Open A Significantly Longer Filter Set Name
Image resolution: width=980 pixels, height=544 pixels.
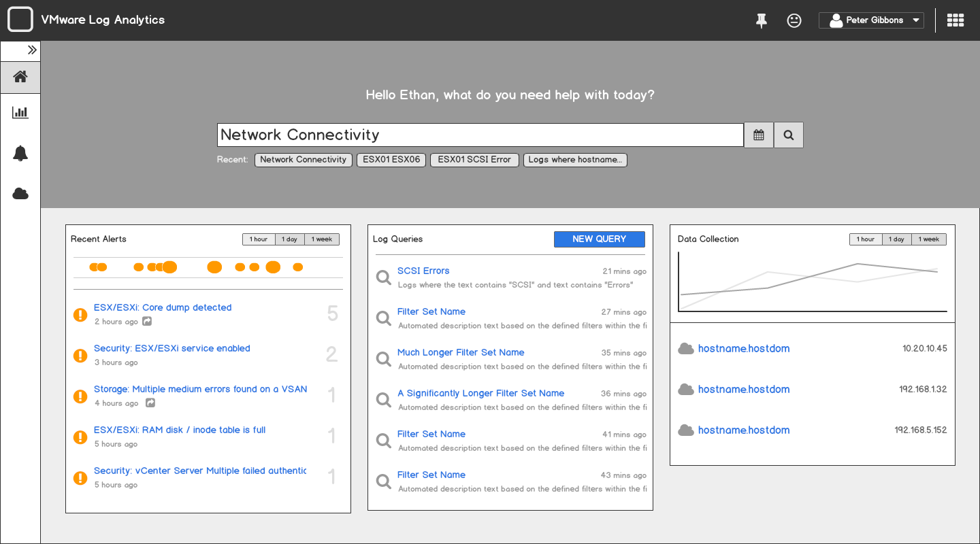click(x=480, y=393)
